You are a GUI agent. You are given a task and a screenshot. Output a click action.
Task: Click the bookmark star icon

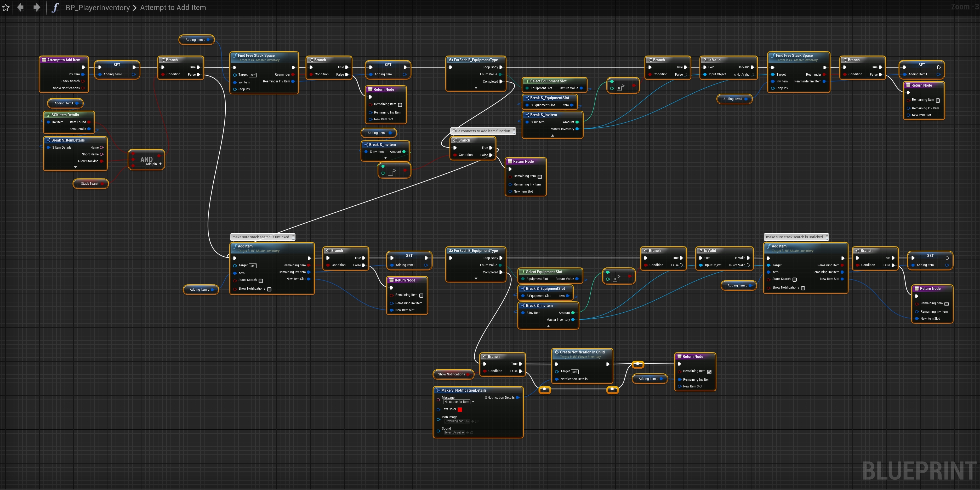pyautogui.click(x=6, y=8)
